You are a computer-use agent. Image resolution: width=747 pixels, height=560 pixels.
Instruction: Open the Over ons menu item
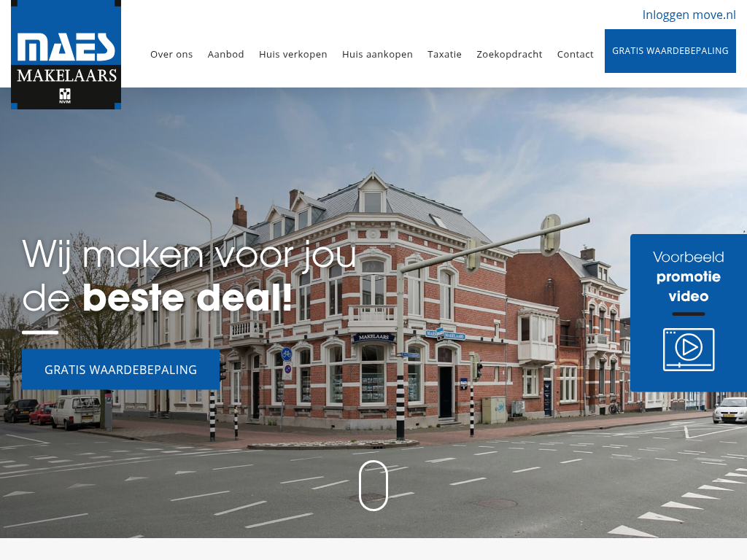point(171,54)
